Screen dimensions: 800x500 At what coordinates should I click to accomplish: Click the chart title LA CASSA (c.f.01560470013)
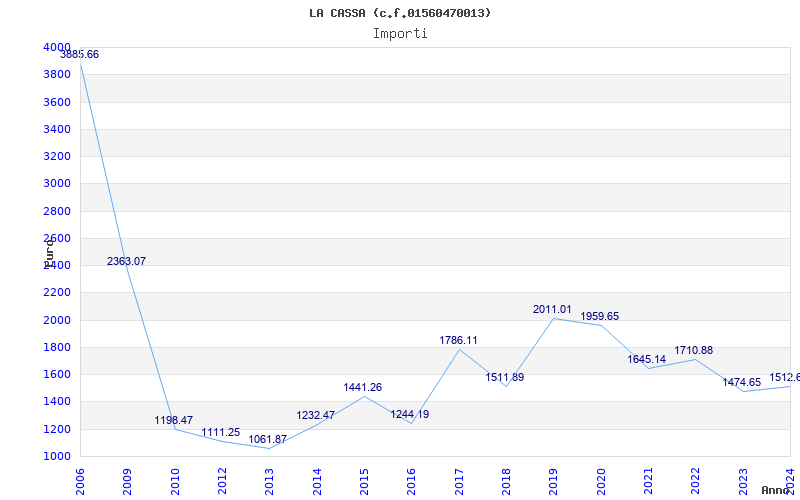[x=400, y=13]
